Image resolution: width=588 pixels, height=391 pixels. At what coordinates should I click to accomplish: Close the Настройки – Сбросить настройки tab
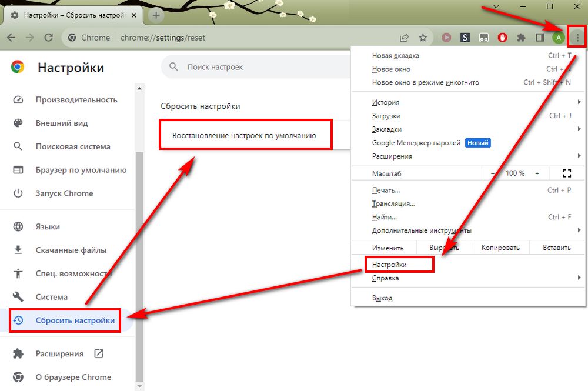[x=134, y=15]
